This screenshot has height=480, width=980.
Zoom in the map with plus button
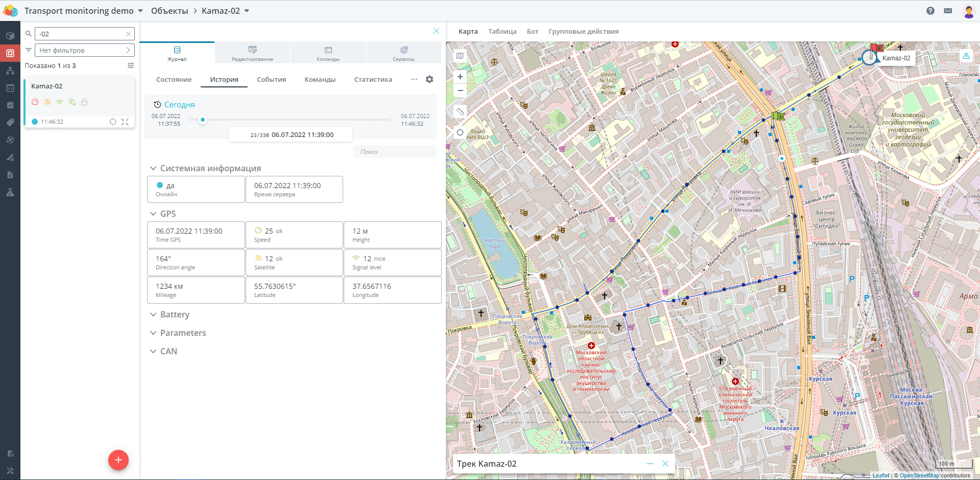coord(460,77)
